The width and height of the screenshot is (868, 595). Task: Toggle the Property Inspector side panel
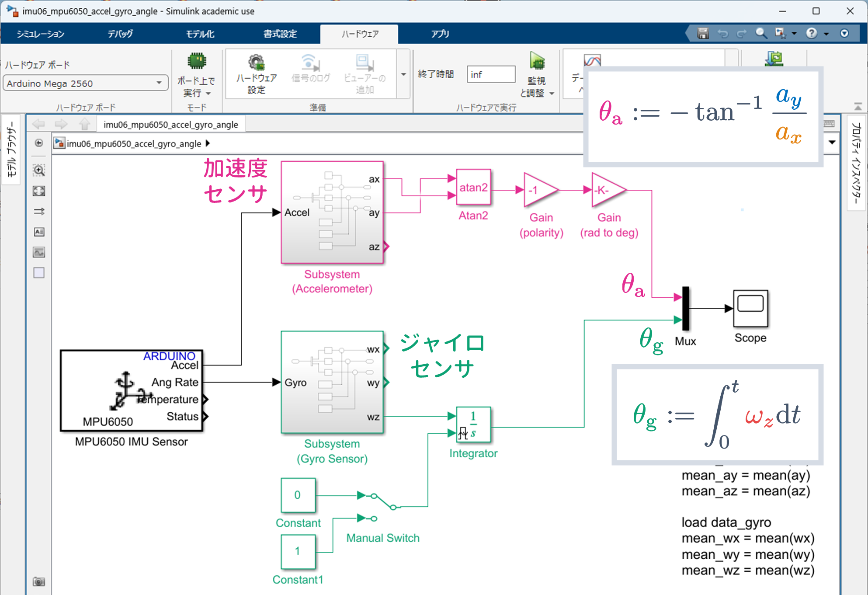pyautogui.click(x=856, y=162)
